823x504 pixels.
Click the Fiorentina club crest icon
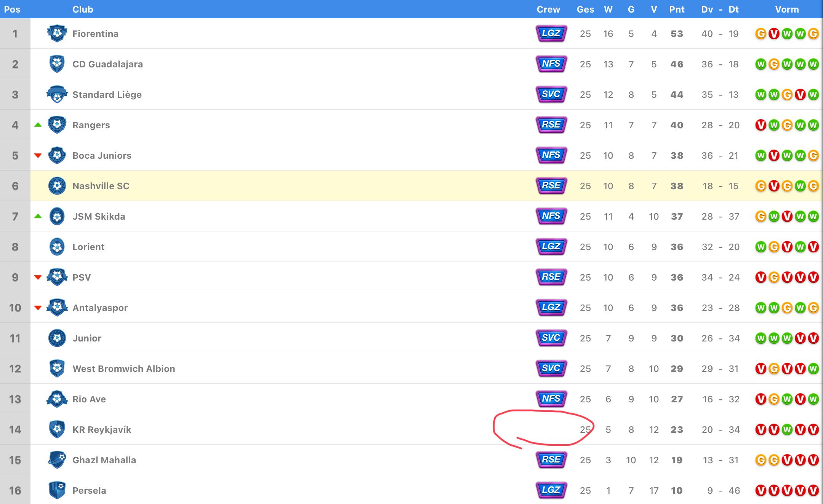point(57,33)
